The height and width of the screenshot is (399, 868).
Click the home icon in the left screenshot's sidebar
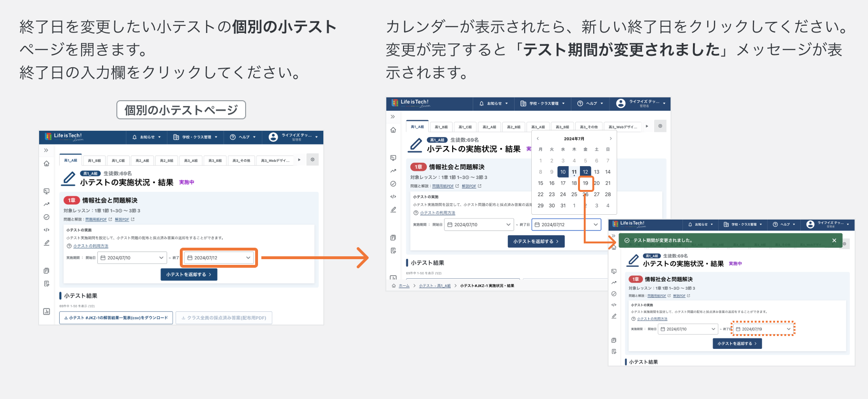point(46,164)
